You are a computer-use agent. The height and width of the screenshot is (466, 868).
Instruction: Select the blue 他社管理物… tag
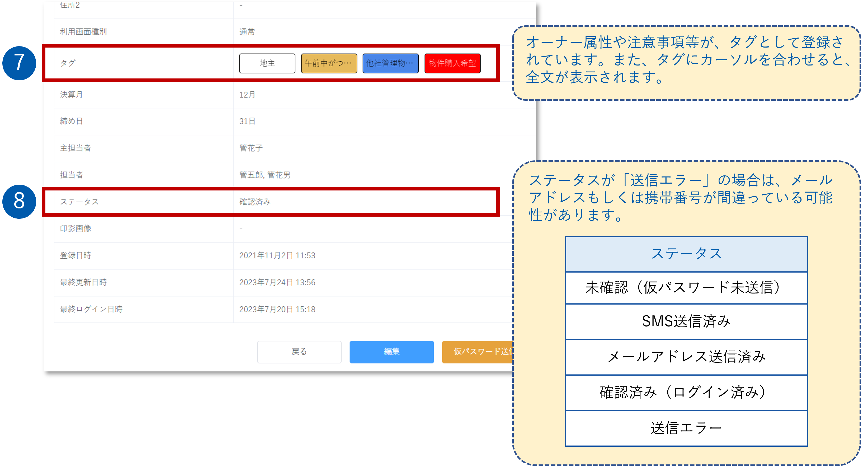[390, 63]
